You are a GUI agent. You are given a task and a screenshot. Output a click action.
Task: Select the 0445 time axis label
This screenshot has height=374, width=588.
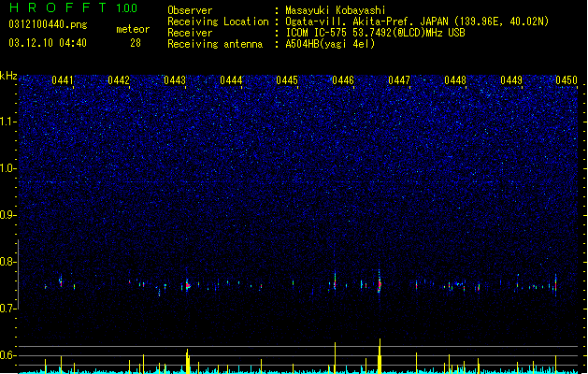click(x=287, y=80)
